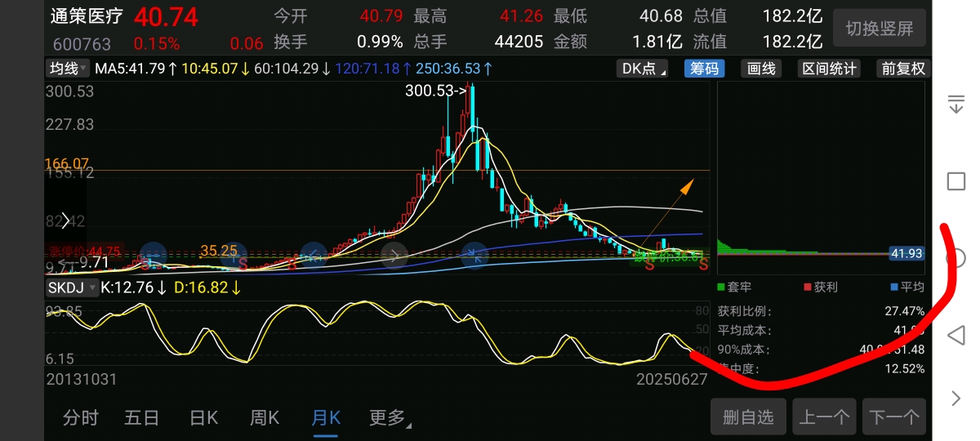Open the SKDJ indicator dropdown
Viewport: 980px width, 441px height.
71,287
